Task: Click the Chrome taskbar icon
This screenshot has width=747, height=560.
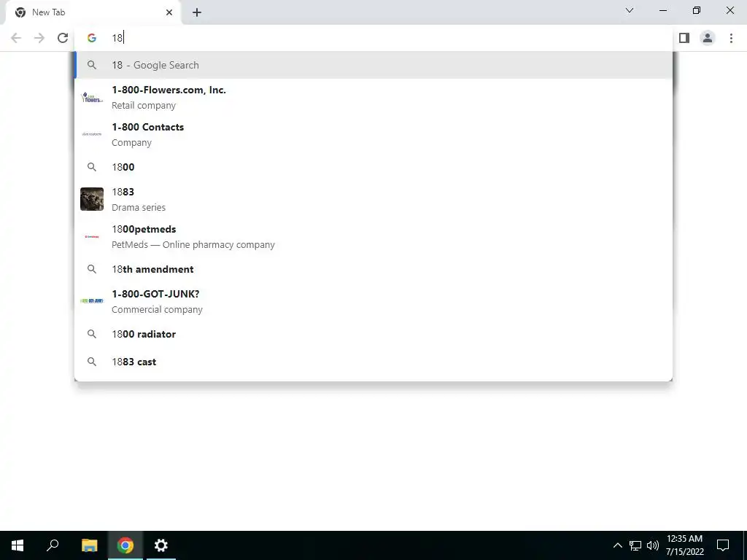Action: [125, 545]
